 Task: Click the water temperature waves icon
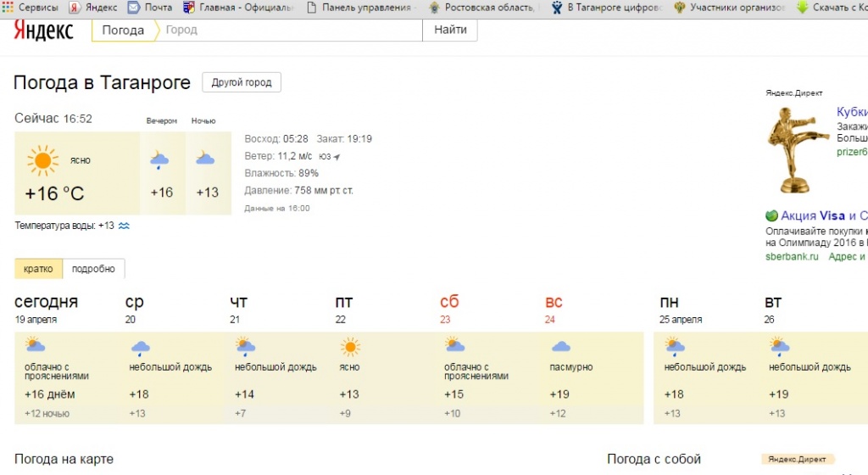click(x=124, y=226)
